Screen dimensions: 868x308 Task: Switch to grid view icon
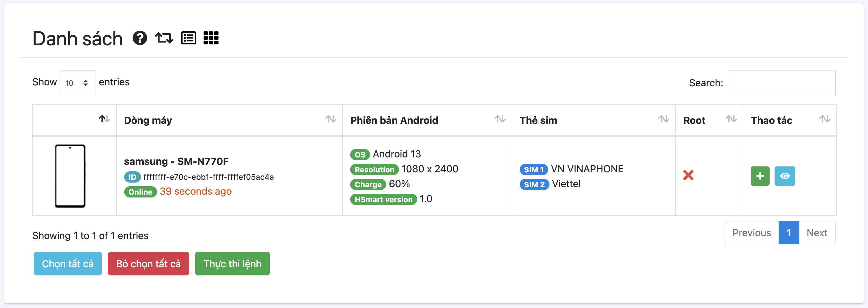(211, 38)
